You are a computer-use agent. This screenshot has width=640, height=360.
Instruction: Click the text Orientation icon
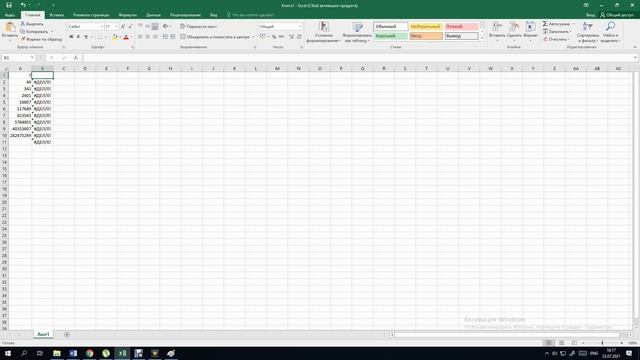(x=165, y=27)
